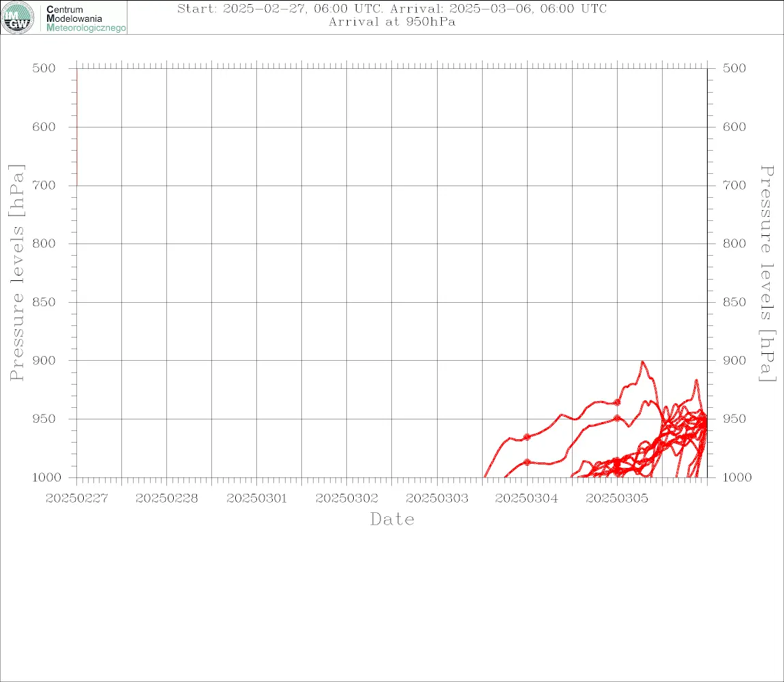Click the date label 20250303

437,499
